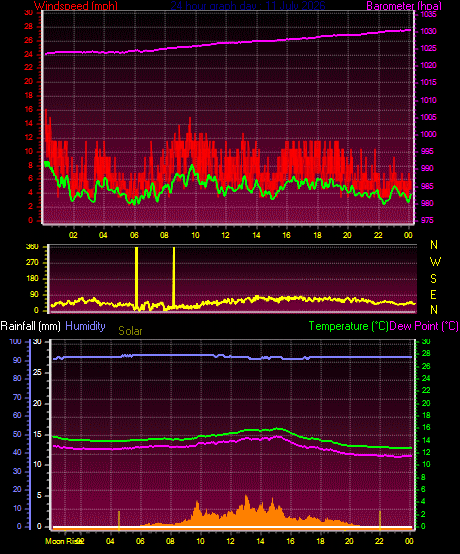
Task: Click the 1035 value on barometer axis
Action: 428,14
